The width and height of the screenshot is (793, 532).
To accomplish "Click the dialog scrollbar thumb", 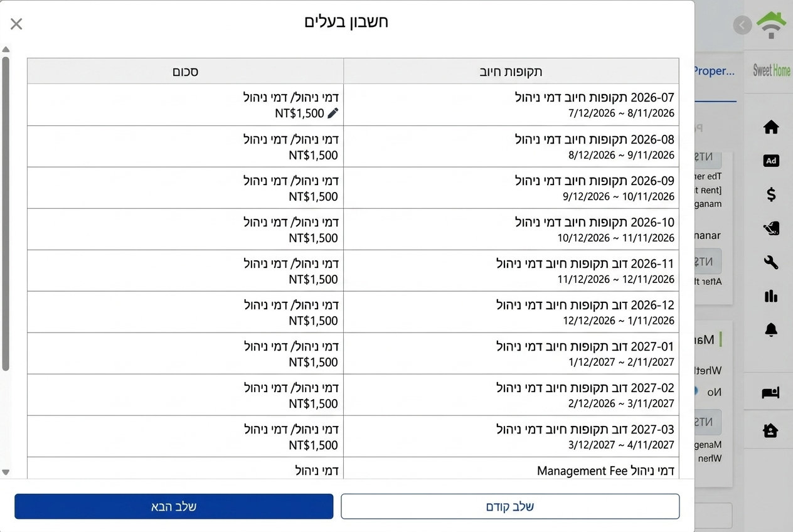I will coord(6,213).
